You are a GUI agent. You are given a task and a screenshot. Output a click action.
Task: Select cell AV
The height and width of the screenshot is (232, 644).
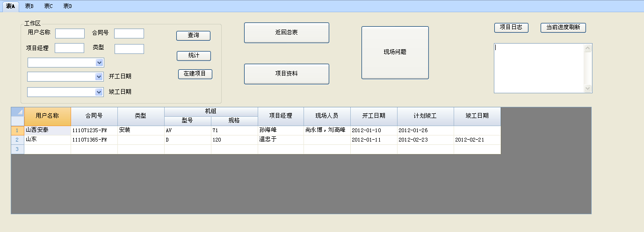(x=188, y=130)
